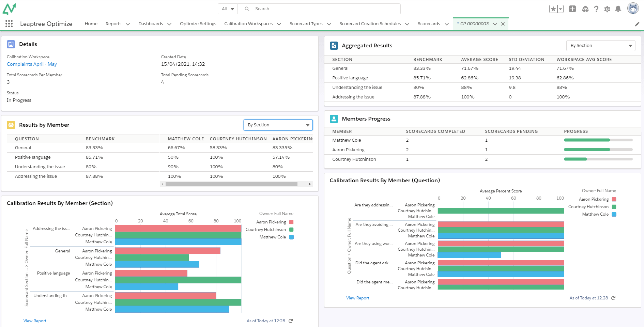644x327 pixels.
Task: Expand the Scorecards tab chevron
Action: pos(447,24)
